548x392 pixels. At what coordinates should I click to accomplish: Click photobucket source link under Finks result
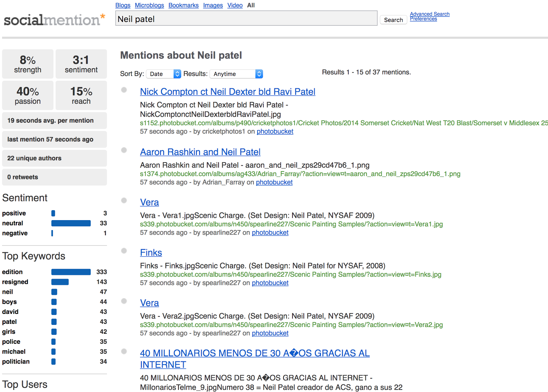(270, 283)
